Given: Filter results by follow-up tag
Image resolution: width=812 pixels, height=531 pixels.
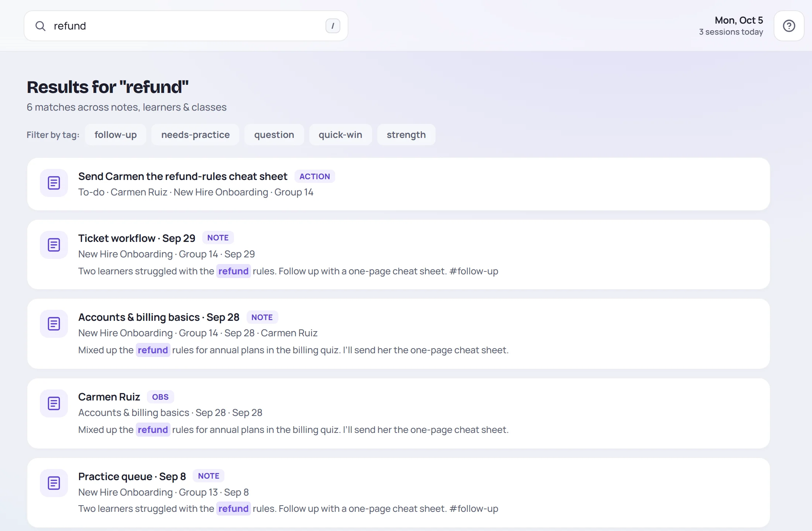Looking at the screenshot, I should click(x=116, y=135).
